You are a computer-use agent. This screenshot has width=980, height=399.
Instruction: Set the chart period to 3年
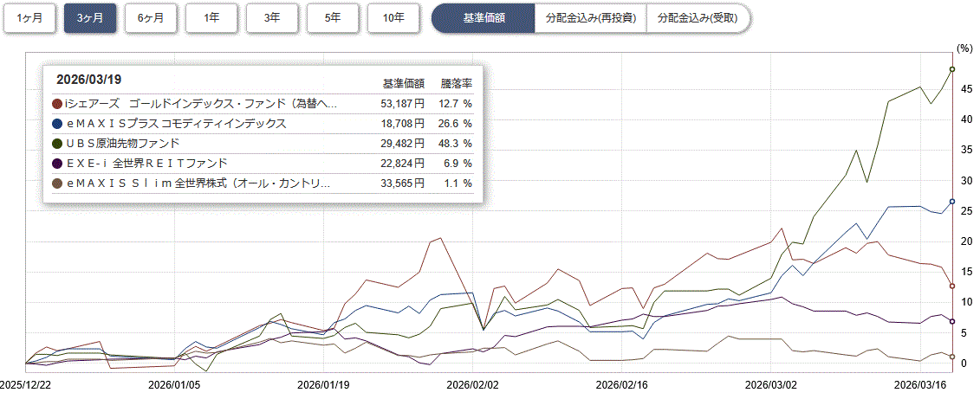[272, 17]
